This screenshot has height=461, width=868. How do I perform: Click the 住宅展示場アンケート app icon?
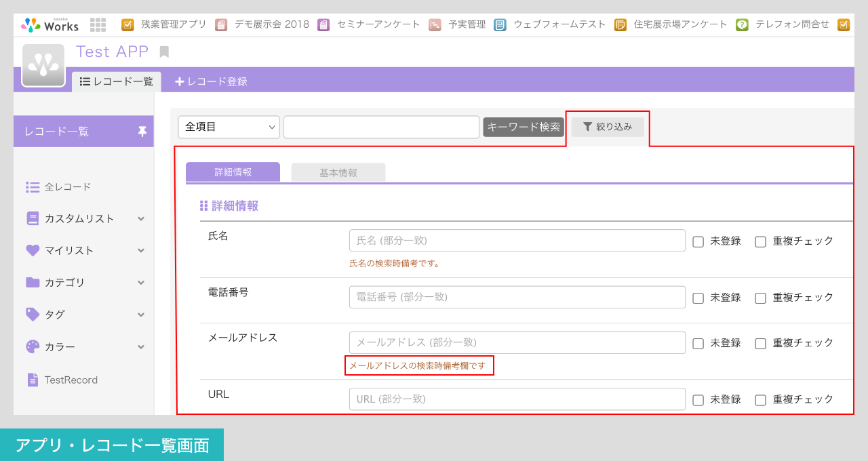(x=620, y=24)
